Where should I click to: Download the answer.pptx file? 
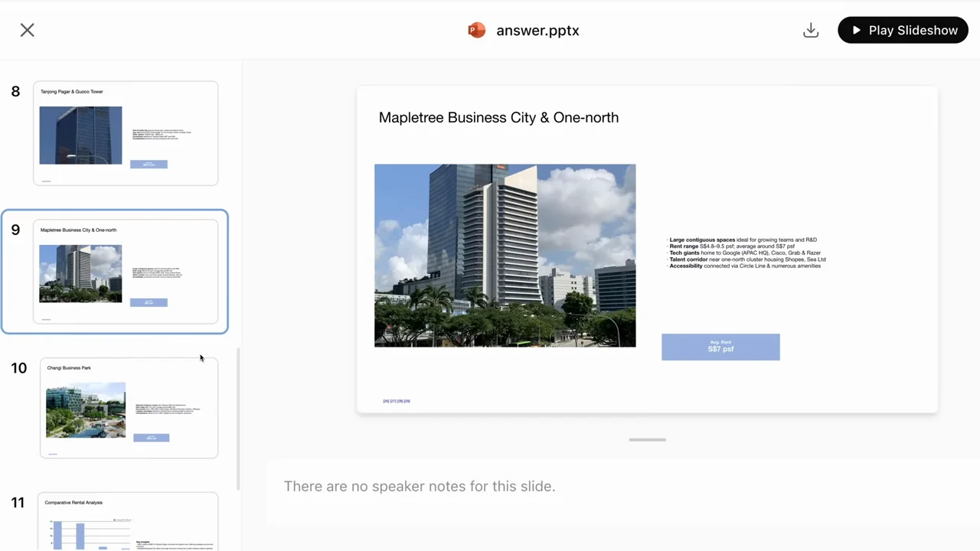(811, 31)
